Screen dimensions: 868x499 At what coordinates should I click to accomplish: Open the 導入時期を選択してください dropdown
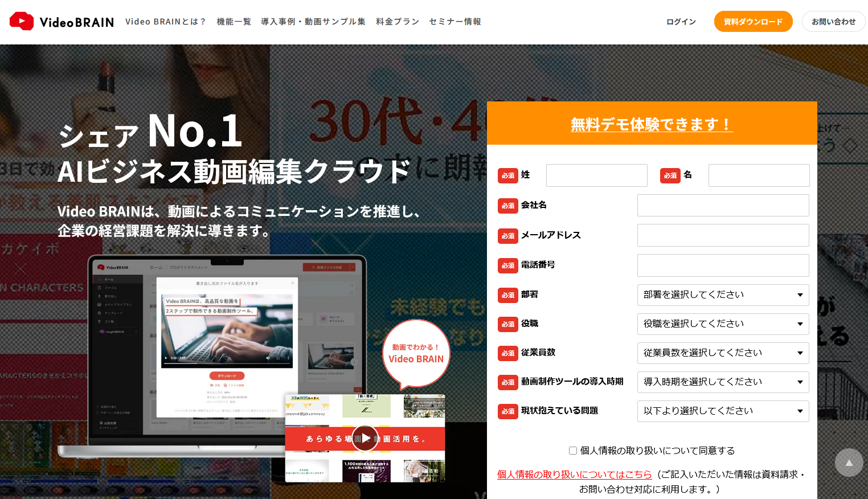(x=723, y=382)
